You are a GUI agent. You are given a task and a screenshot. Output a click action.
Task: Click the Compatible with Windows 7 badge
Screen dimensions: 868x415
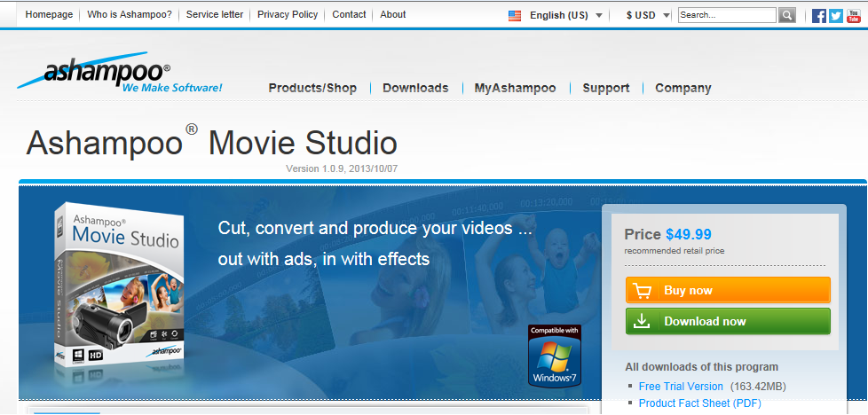tap(555, 356)
